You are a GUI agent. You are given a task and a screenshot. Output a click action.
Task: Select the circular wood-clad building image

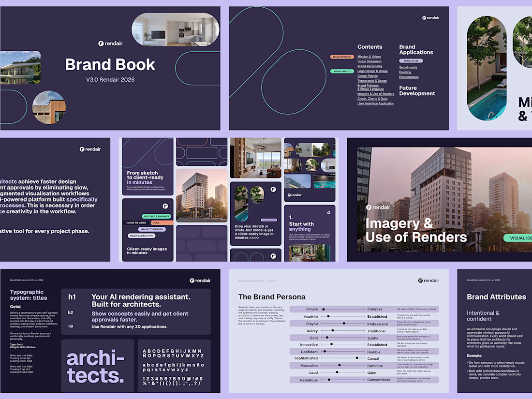49,107
